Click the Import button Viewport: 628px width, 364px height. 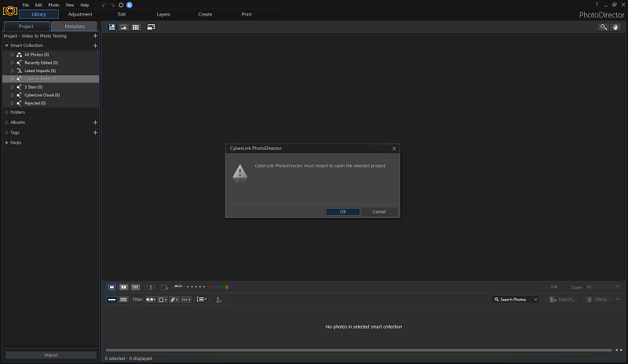pyautogui.click(x=51, y=355)
